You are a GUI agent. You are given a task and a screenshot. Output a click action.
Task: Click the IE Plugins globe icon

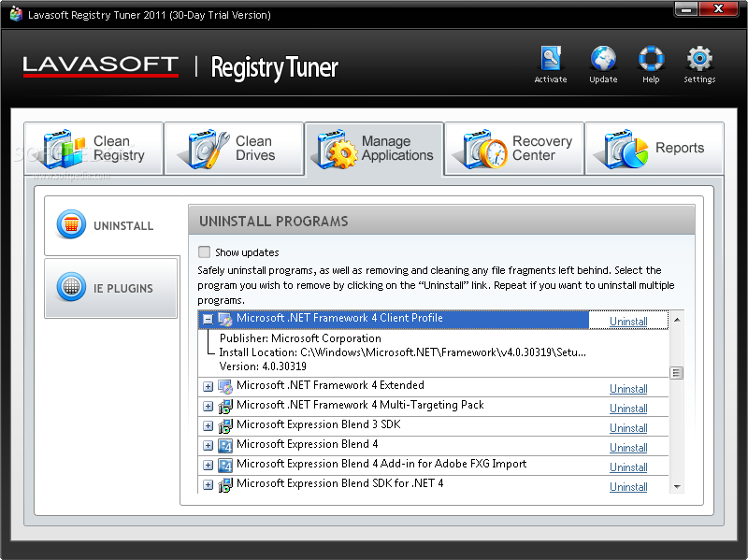click(71, 287)
